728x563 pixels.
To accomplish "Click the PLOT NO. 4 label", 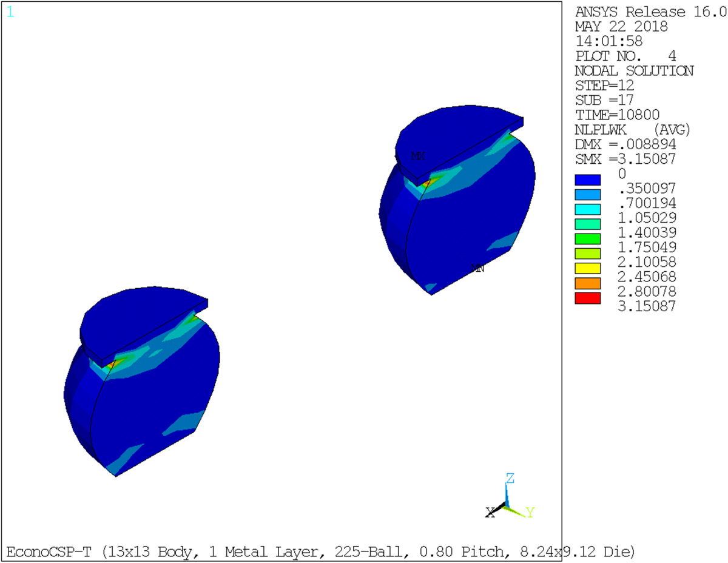I will [x=625, y=56].
